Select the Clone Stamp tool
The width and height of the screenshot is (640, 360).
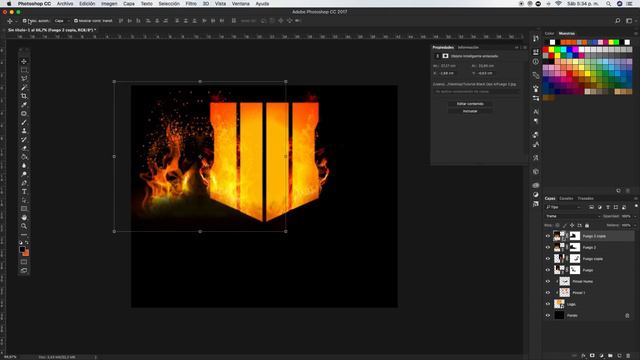[x=24, y=131]
